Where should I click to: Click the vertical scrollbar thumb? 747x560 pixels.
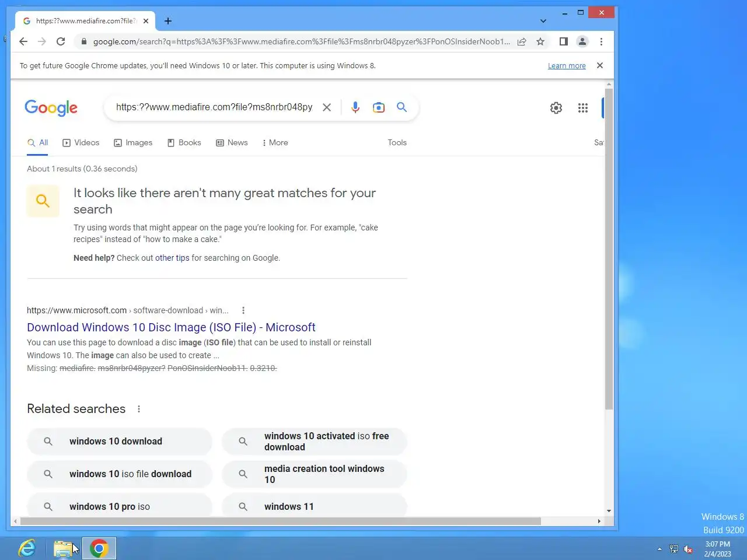click(x=609, y=249)
